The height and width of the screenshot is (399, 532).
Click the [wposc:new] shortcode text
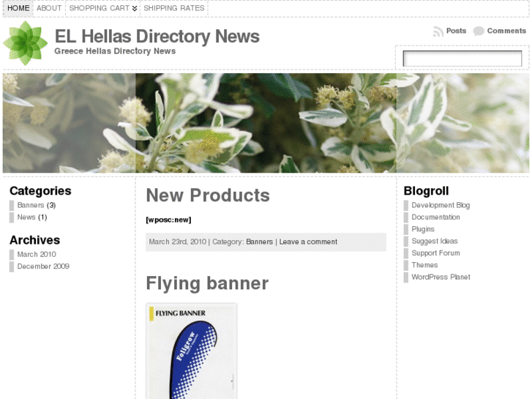(168, 220)
